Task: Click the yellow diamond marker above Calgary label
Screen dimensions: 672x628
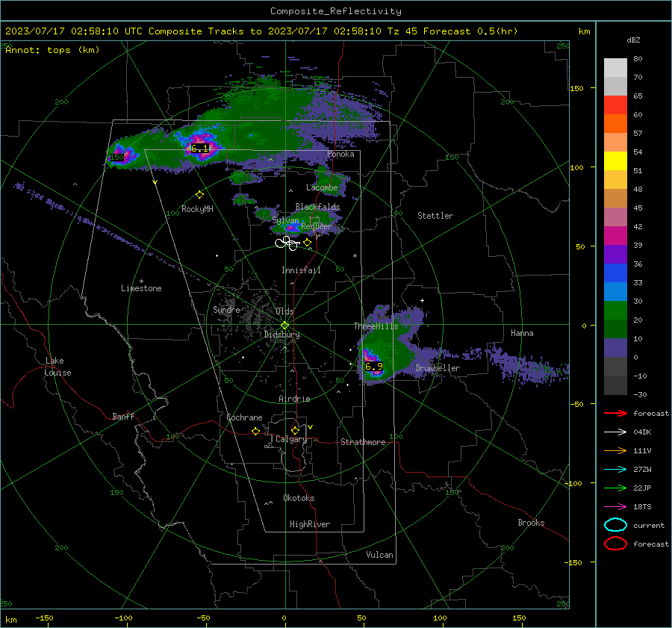Action: (x=295, y=430)
